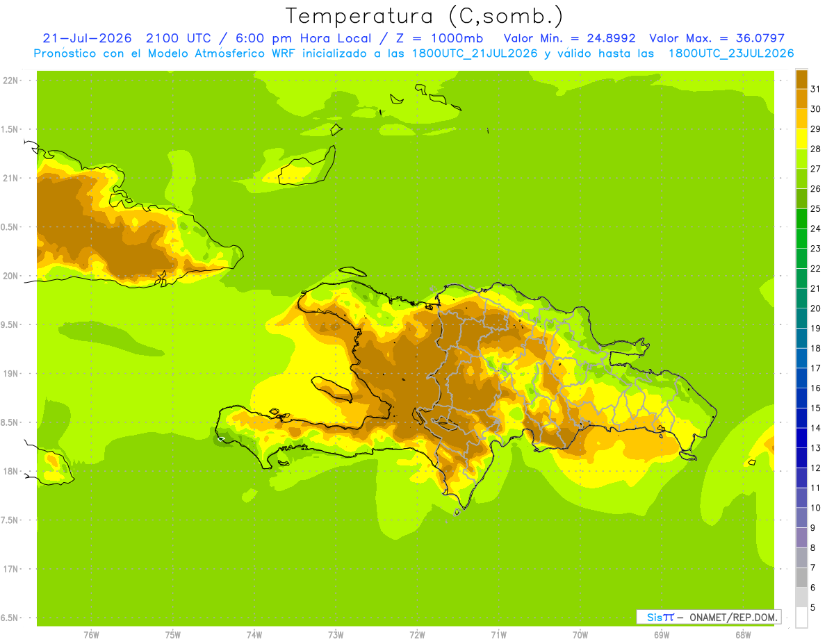
Task: Click the '72W' longitude label
Action: click(x=417, y=634)
